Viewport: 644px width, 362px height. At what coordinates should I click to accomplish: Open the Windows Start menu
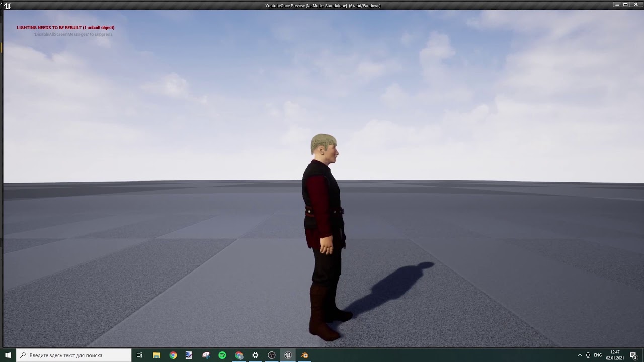(x=8, y=355)
